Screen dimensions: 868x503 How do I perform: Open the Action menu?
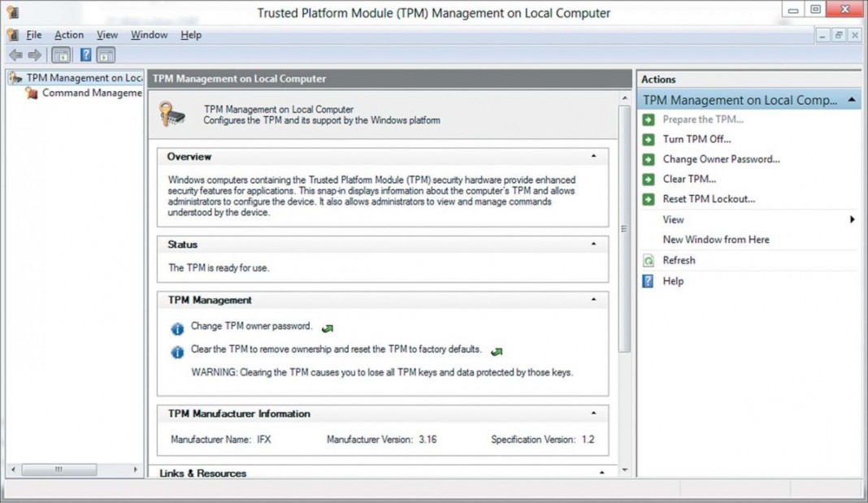point(69,35)
